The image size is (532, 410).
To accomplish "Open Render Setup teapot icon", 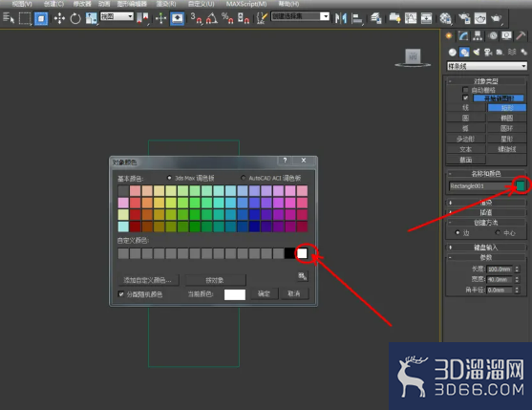I will (x=464, y=18).
